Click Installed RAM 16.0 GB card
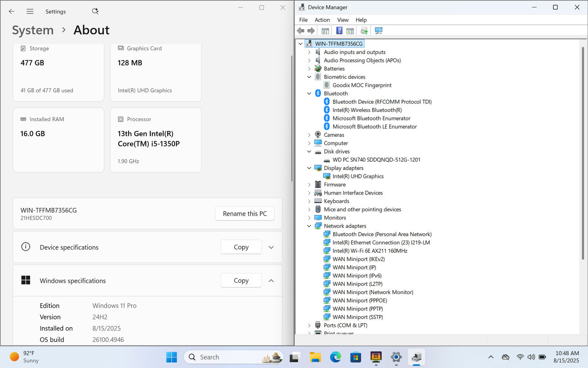Screen dimensions: 588x368 tap(58, 140)
